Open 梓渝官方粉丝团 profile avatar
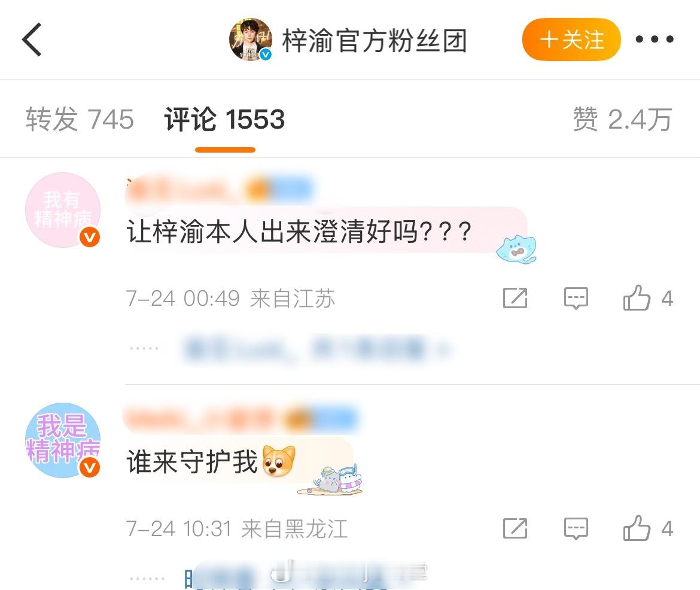The width and height of the screenshot is (700, 590). click(x=251, y=39)
